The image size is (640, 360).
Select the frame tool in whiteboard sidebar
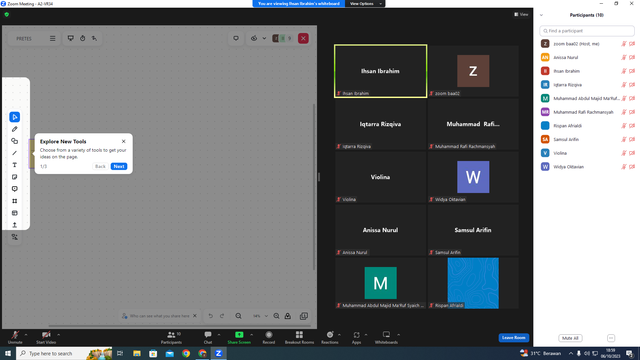(15, 201)
